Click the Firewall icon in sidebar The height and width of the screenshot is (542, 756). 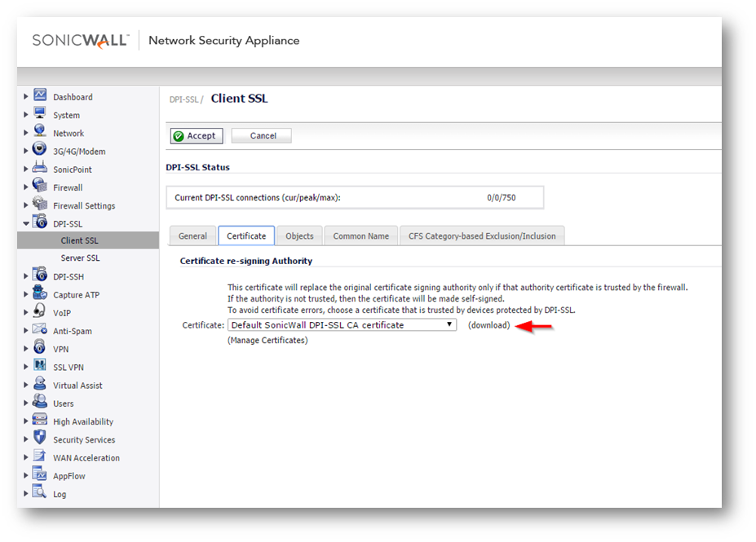(x=40, y=186)
